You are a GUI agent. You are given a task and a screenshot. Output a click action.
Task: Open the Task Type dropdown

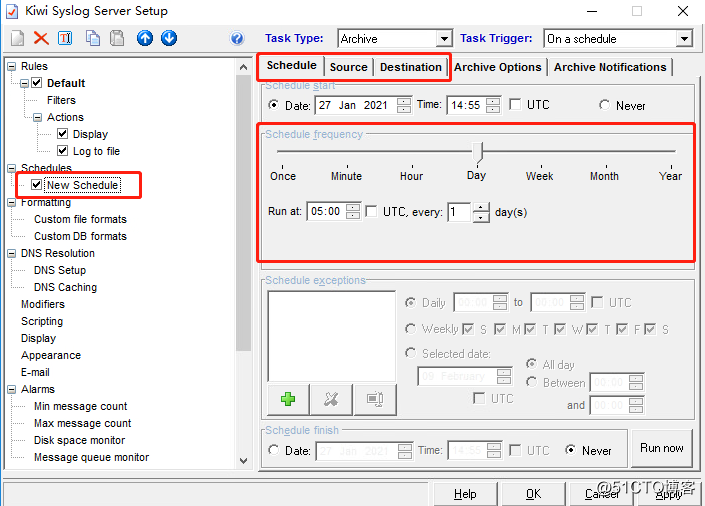444,39
